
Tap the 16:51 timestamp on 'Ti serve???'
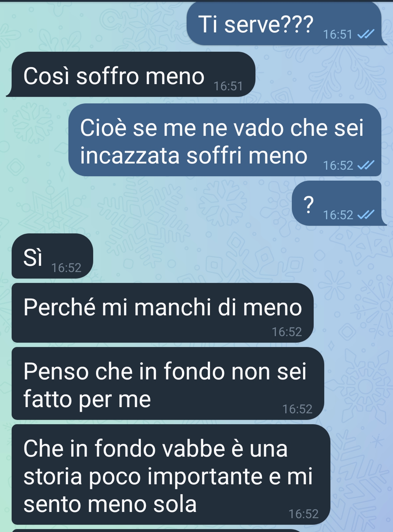coord(338,35)
